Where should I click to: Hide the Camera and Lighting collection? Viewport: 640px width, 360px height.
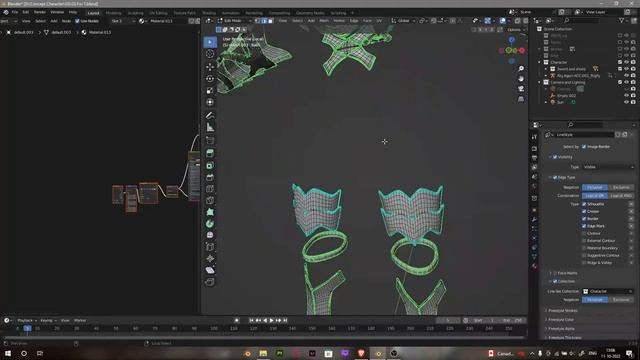[x=627, y=82]
